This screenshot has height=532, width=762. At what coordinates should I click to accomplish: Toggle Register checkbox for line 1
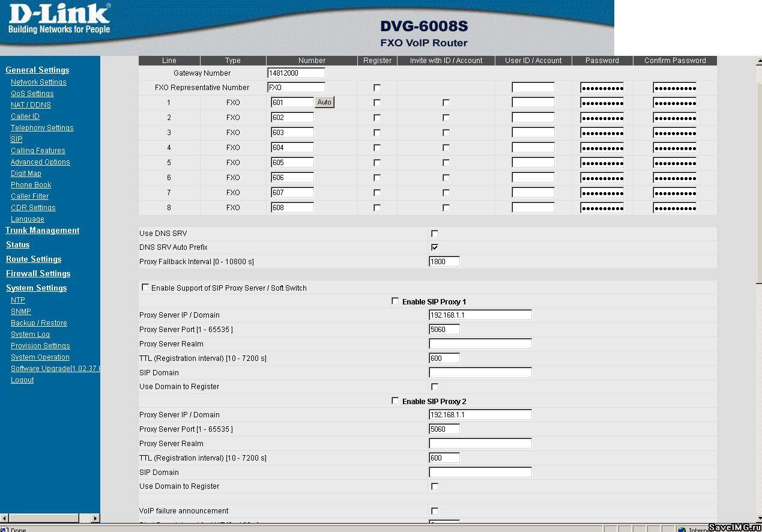377,103
